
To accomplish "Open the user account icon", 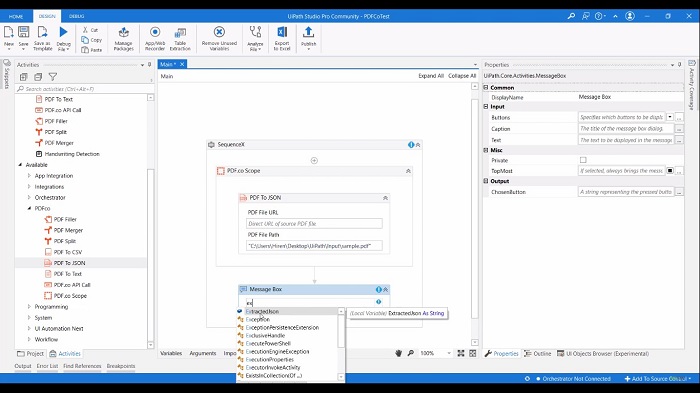I will [630, 16].
